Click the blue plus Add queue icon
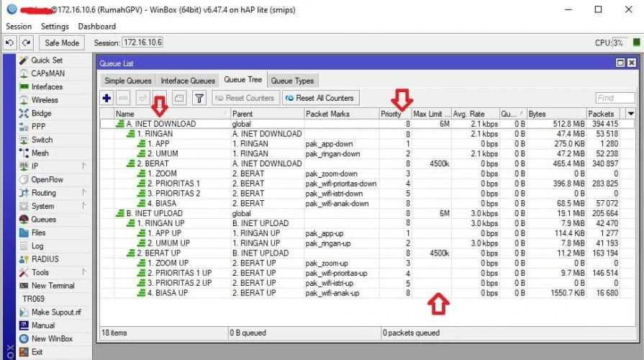644x360 pixels. click(x=107, y=98)
